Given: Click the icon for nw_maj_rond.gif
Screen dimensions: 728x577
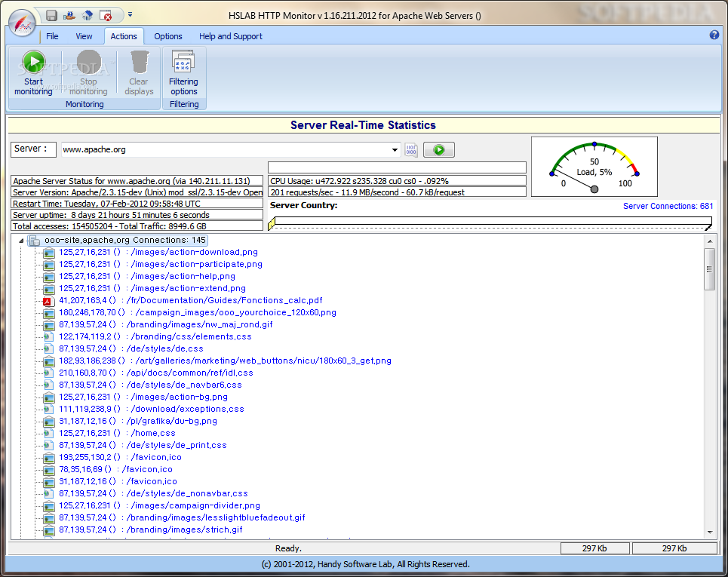Looking at the screenshot, I should point(49,325).
